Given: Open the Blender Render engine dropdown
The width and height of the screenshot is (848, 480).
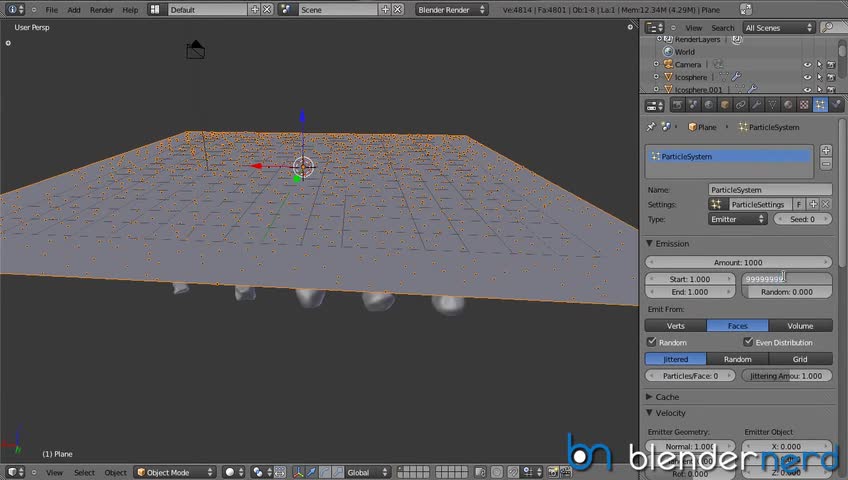Looking at the screenshot, I should tap(451, 10).
